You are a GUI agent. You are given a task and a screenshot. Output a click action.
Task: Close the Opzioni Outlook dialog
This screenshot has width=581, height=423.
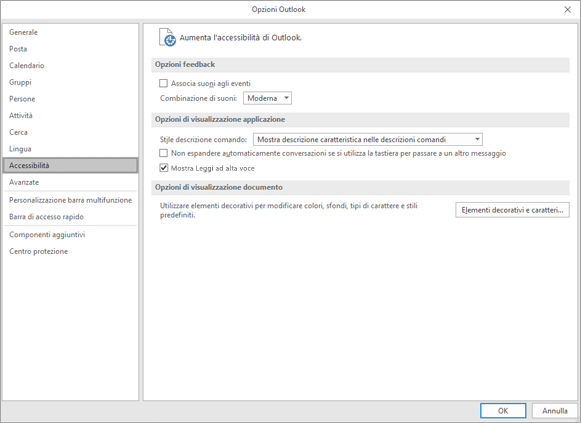(567, 10)
